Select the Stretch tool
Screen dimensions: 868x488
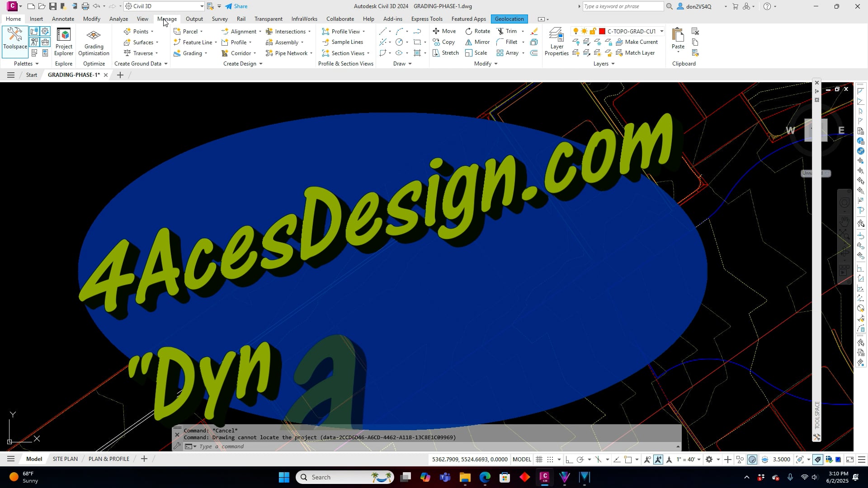[x=445, y=53]
